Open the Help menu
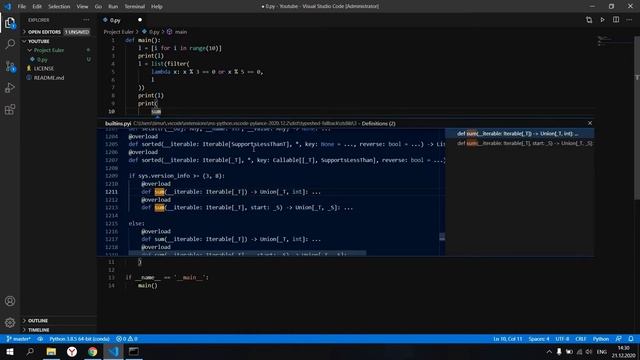The height and width of the screenshot is (360, 640). [x=157, y=6]
